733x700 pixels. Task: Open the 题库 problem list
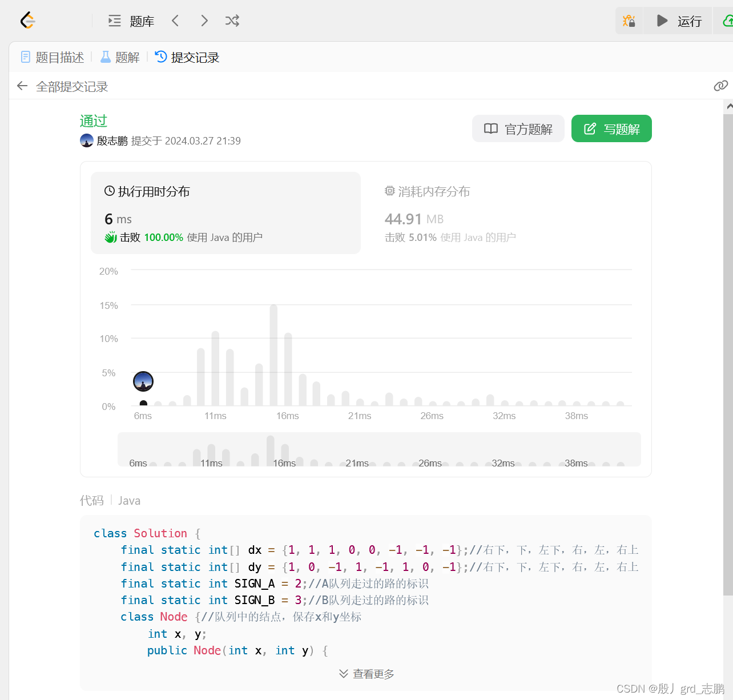[x=131, y=21]
